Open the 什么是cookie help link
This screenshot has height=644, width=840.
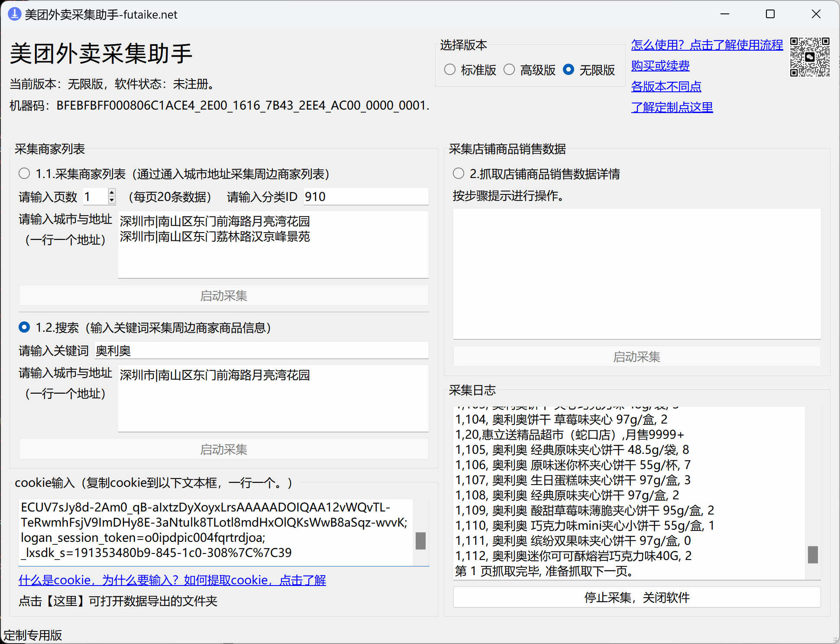[172, 580]
